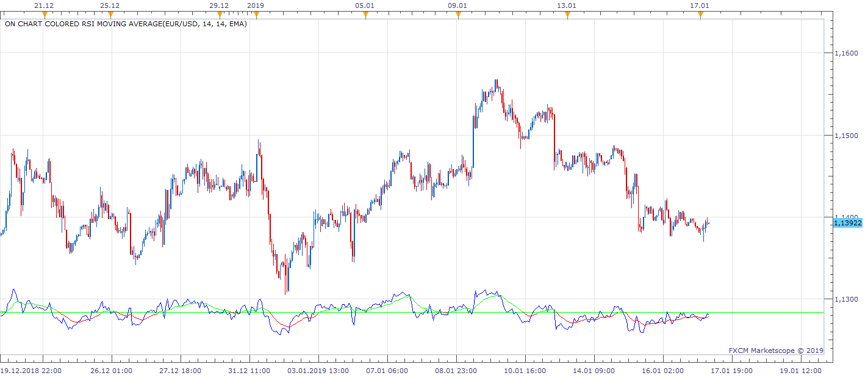Click the 05.01 orange date marker
The image size is (868, 378).
coord(365,15)
